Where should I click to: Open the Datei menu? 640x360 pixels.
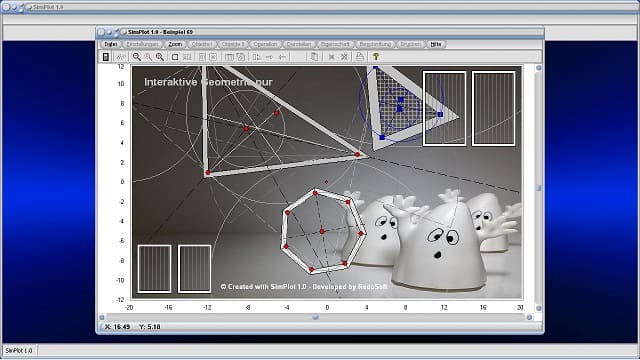pos(111,44)
